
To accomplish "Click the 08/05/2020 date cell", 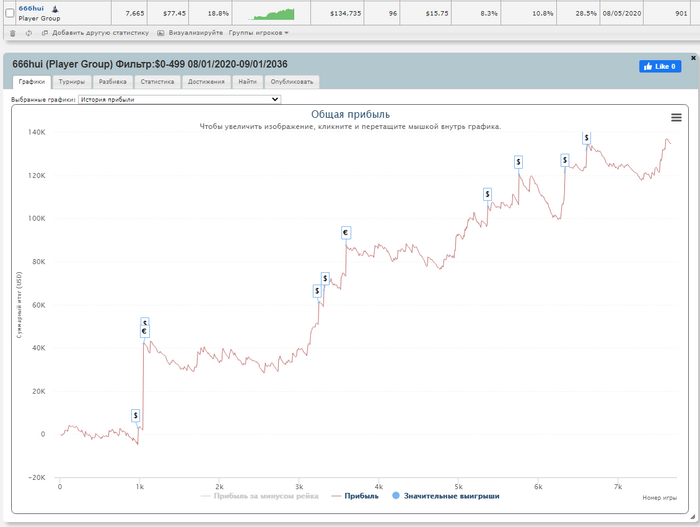I will pyautogui.click(x=622, y=13).
